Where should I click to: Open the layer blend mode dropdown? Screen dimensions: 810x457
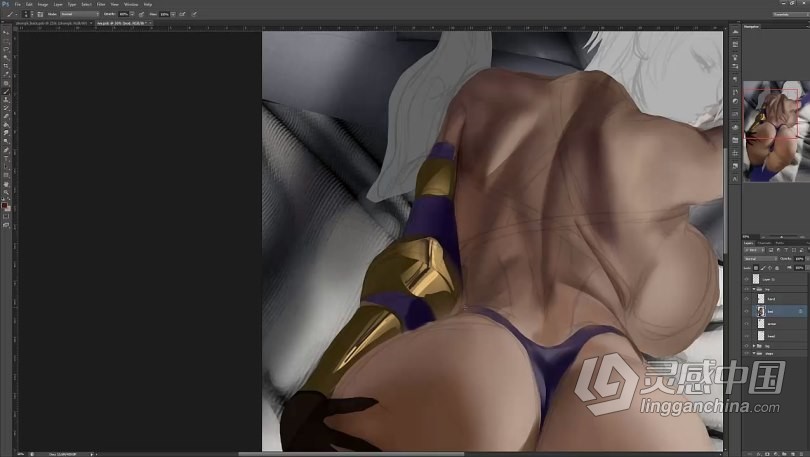pyautogui.click(x=760, y=259)
